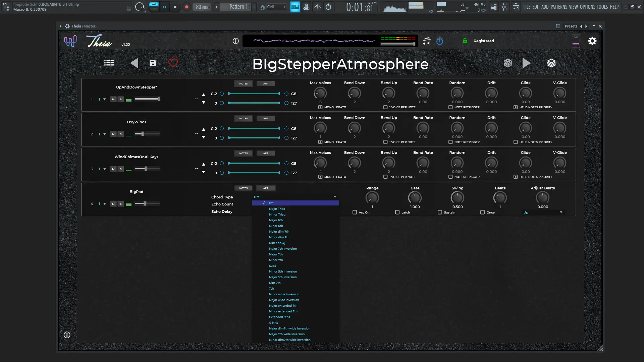The image size is (644, 362).
Task: Choose Sus4 from the chord list
Action: [x=272, y=266]
